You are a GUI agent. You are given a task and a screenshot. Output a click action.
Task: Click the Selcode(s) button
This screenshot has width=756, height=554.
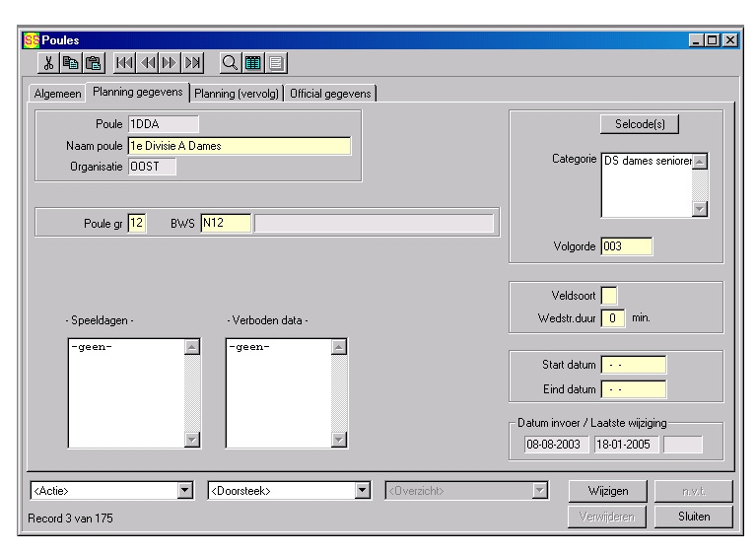click(x=639, y=124)
